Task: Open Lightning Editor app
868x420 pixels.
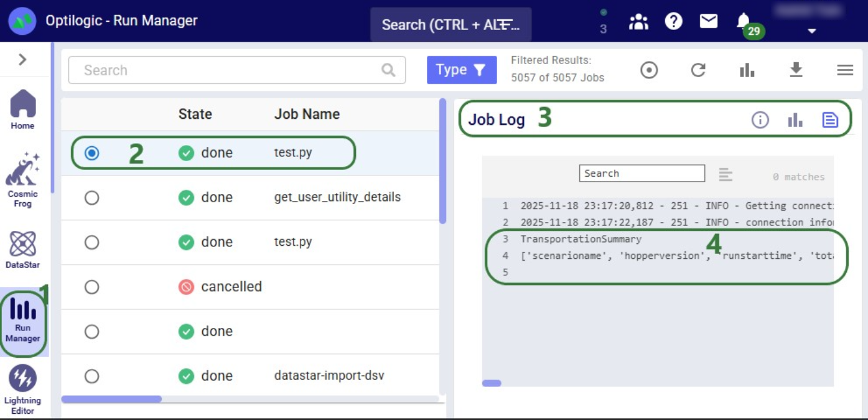Action: click(22, 390)
